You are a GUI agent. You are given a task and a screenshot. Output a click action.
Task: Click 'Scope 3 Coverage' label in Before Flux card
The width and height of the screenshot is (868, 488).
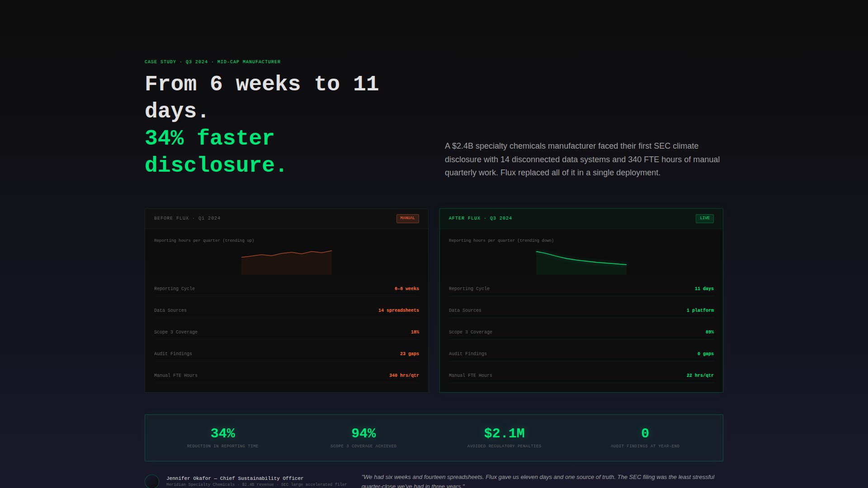pos(176,332)
